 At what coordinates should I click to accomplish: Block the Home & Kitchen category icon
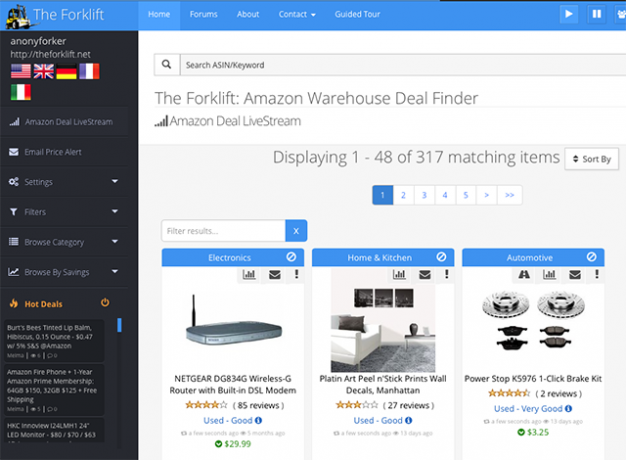coord(441,257)
